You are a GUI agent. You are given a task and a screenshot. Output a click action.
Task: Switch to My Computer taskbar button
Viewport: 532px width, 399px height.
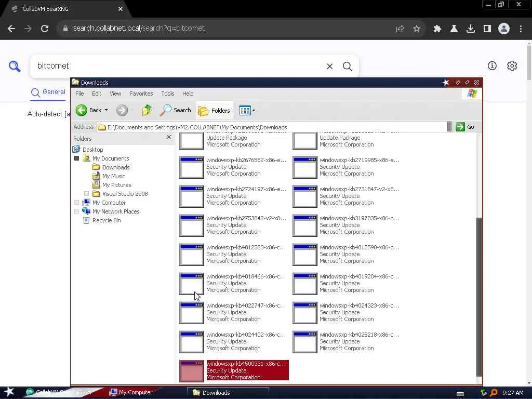pyautogui.click(x=131, y=392)
